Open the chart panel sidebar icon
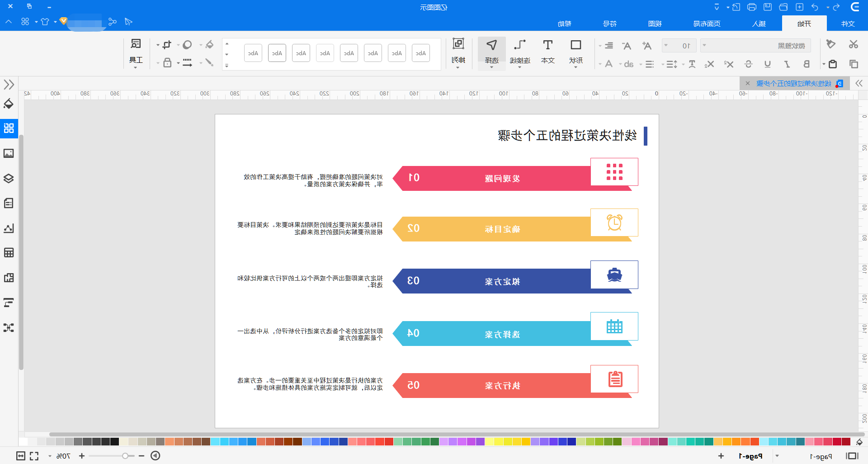 (x=9, y=228)
